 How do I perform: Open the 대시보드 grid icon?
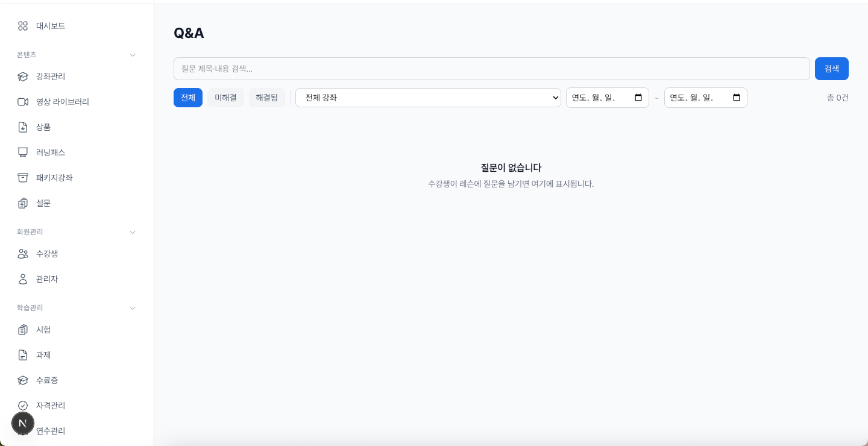23,26
